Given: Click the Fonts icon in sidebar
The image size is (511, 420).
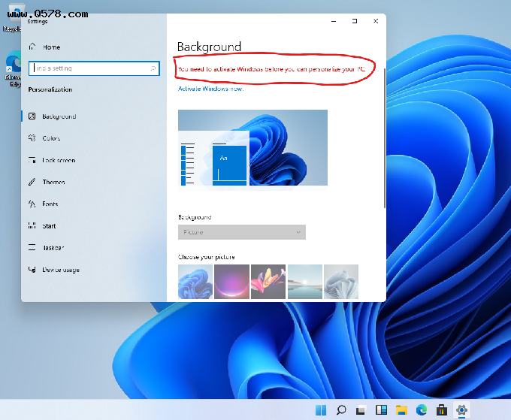Looking at the screenshot, I should (32, 204).
